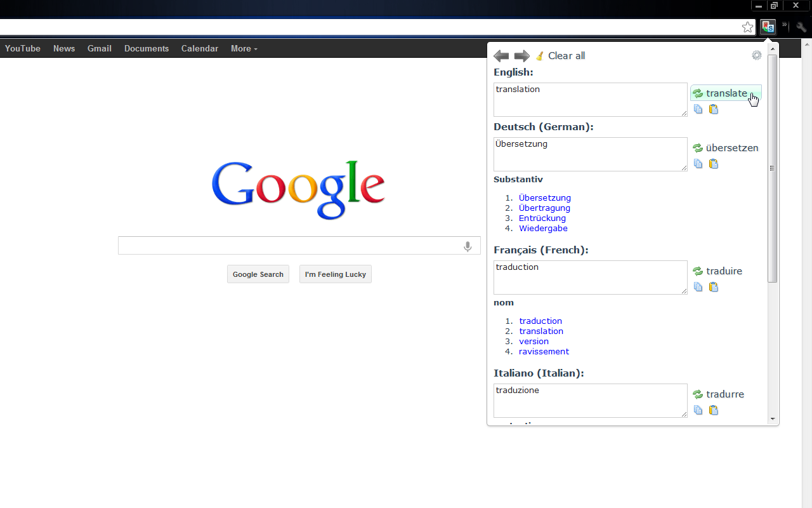Show hidden extensions via double chevron
This screenshot has width=812, height=508.
pos(785,25)
